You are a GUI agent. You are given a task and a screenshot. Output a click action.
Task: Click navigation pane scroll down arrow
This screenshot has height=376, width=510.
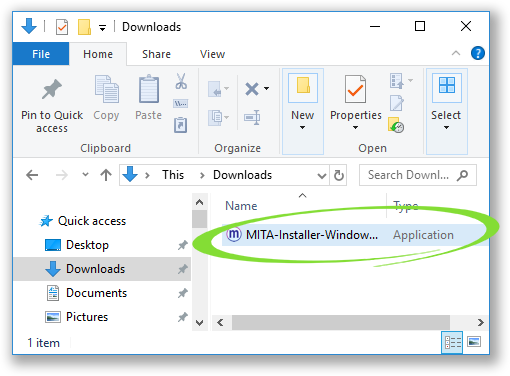tap(200, 322)
